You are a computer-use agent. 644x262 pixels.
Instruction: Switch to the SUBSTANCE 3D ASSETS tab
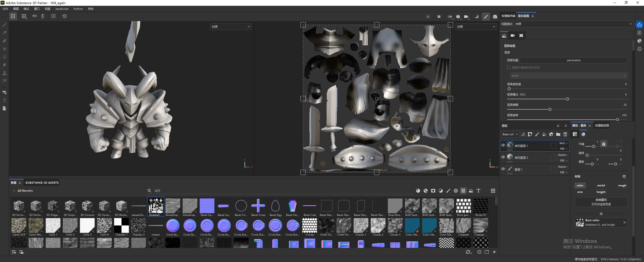[x=42, y=183]
